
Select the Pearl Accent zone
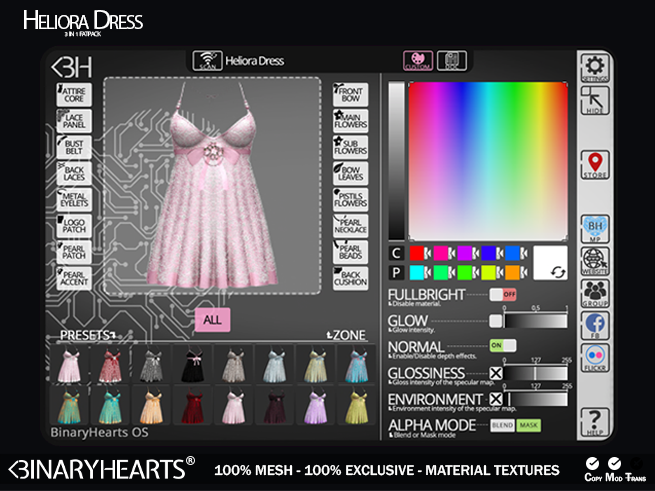click(74, 278)
